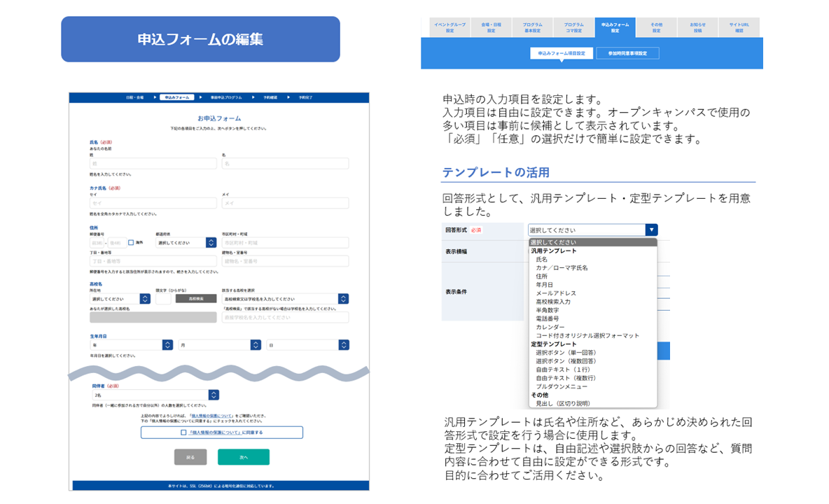
Task: Switch to the イベントグループ設定 tab
Action: [450, 27]
